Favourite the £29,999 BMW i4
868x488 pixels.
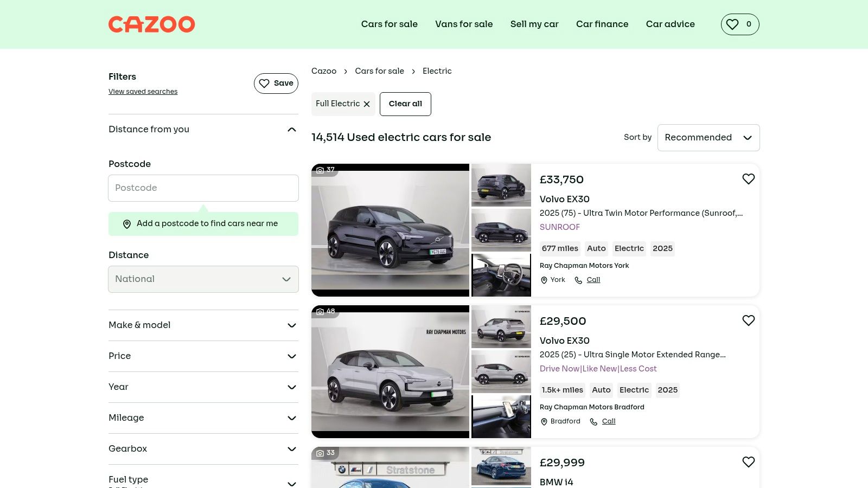(x=748, y=462)
